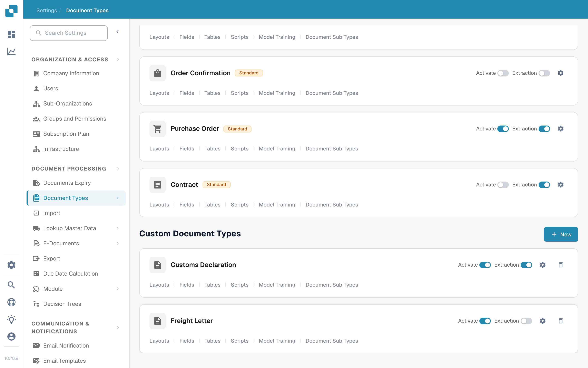588x368 pixels.
Task: Focus the Search Settings field
Action: (x=69, y=33)
